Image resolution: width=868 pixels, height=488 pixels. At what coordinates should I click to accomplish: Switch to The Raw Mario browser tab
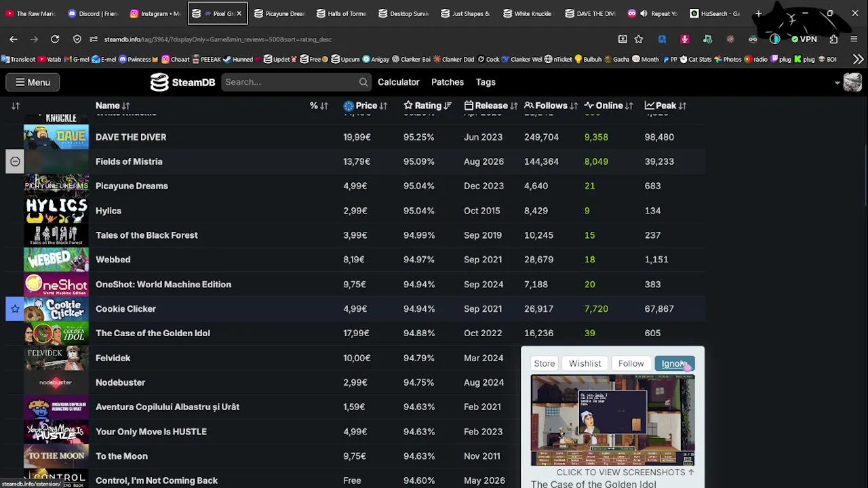[x=31, y=14]
